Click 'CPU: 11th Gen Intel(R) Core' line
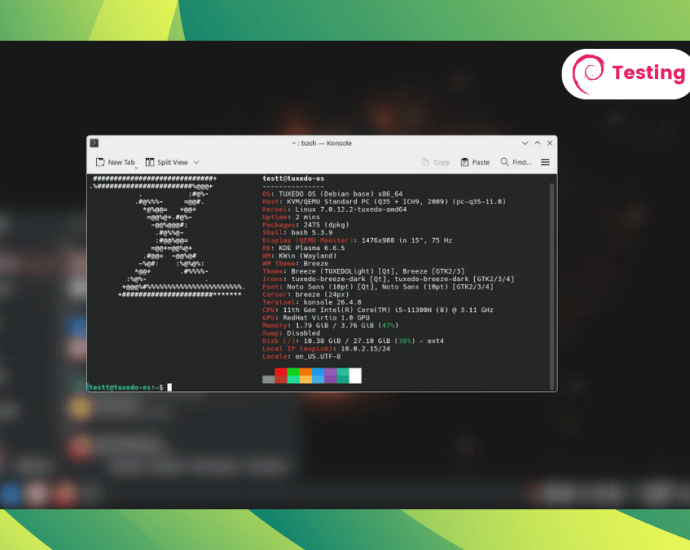The width and height of the screenshot is (690, 550). click(x=378, y=310)
